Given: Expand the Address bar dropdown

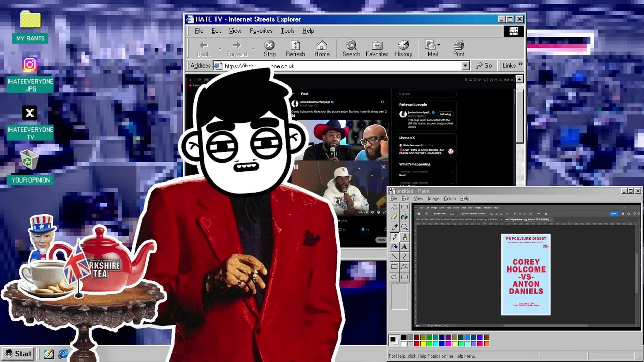Looking at the screenshot, I should [x=465, y=66].
